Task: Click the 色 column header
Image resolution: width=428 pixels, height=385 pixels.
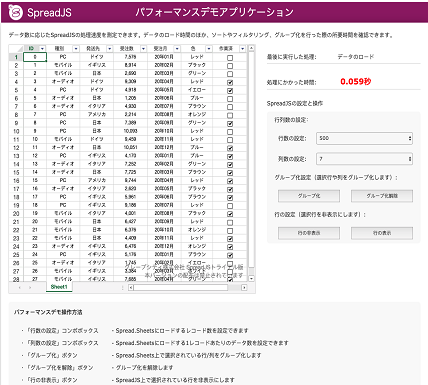Action: [x=193, y=49]
